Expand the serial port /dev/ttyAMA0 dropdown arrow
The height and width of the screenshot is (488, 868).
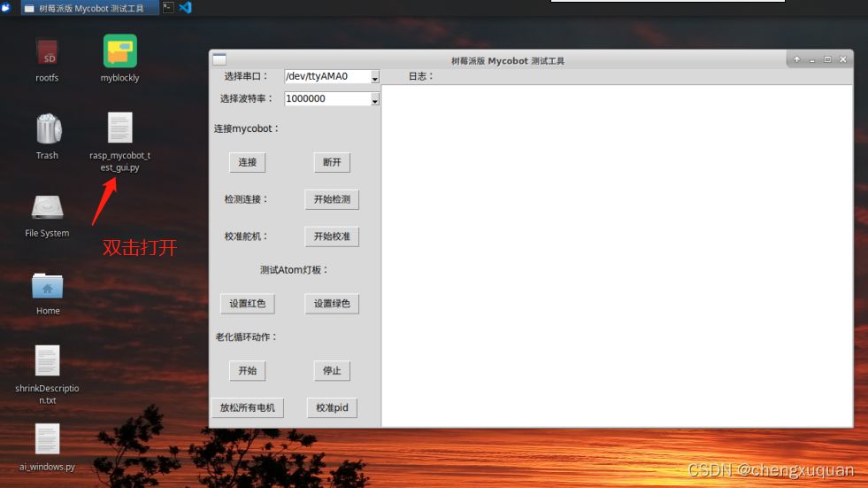pos(375,77)
